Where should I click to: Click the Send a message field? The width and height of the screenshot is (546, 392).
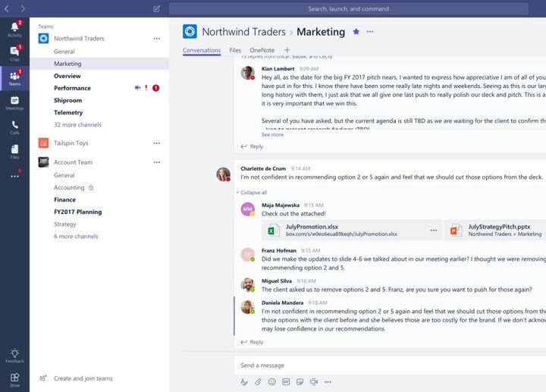point(390,365)
